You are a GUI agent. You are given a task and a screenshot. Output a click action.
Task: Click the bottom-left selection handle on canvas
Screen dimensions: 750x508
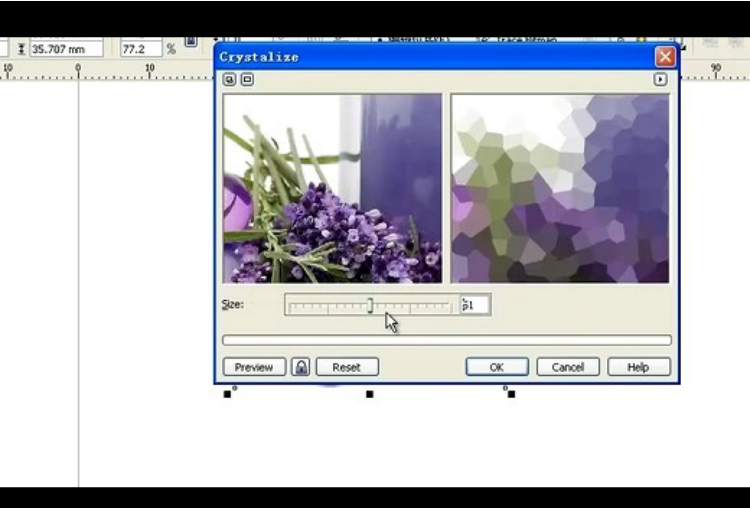(227, 394)
